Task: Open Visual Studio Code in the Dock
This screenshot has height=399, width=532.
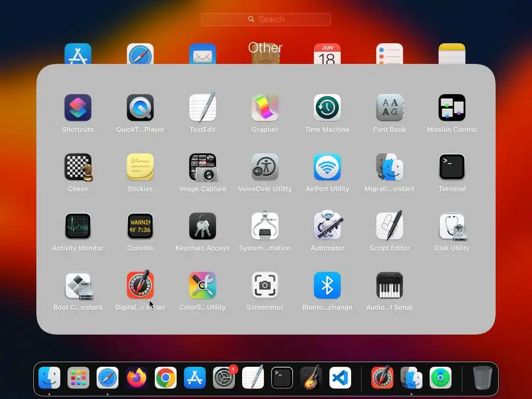Action: [x=340, y=378]
